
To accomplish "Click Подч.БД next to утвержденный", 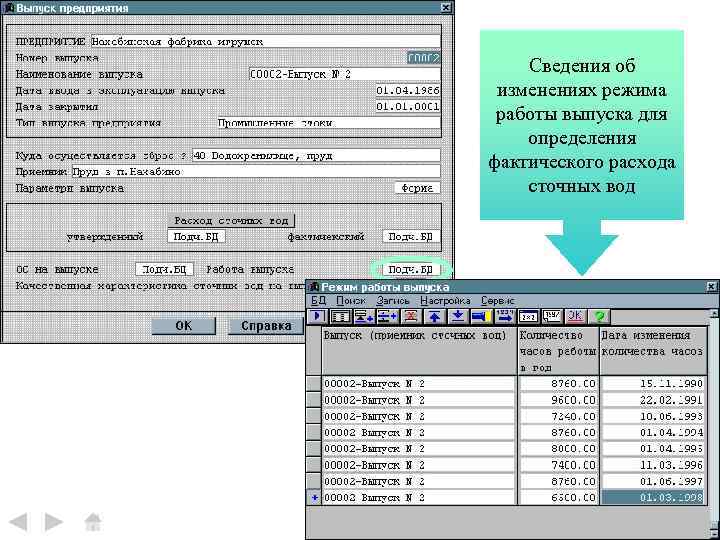I will pos(197,237).
